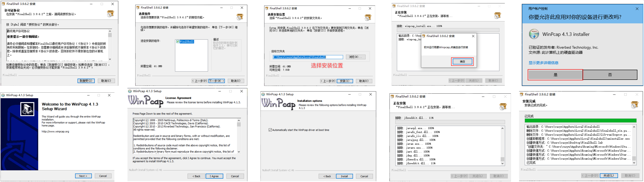Click 我接受(I) in the 许可证协议 window
This screenshot has width=644, height=182.
86,81
